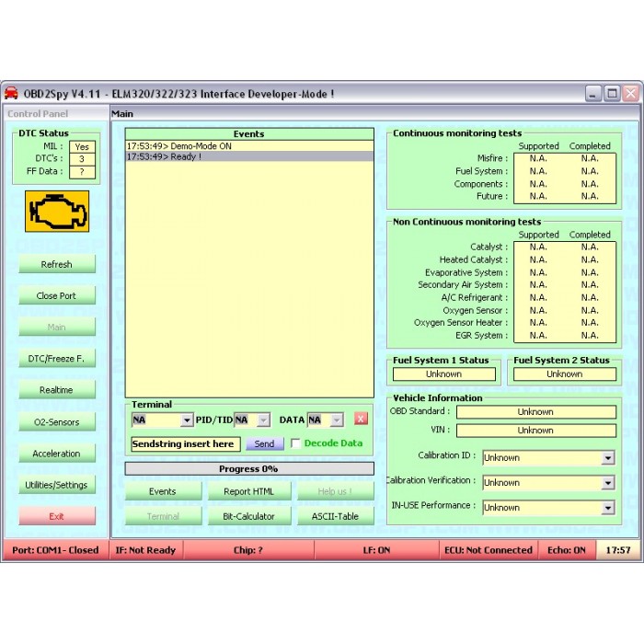Viewport: 644px width, 644px height.
Task: Enable the Decode Data checkbox
Action: click(295, 443)
